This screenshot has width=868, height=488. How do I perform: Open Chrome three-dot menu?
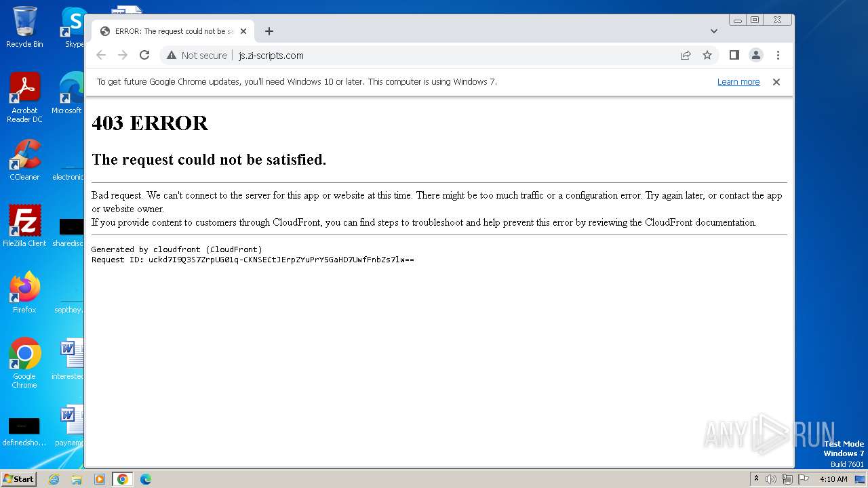pyautogui.click(x=778, y=56)
